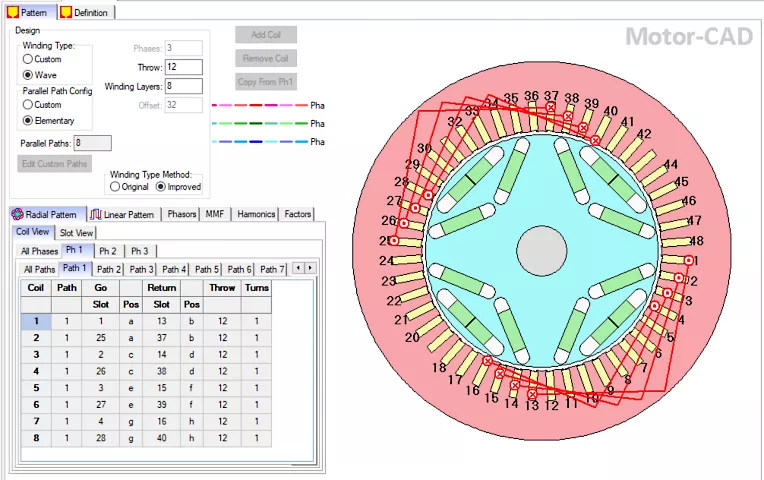Viewport: 764px width, 480px height.
Task: Select the Pattern tab icon
Action: 13,12
